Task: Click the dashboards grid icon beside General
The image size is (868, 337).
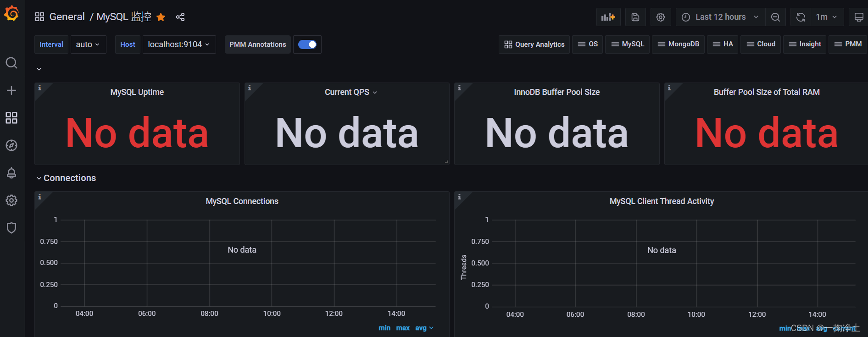Action: pyautogui.click(x=40, y=17)
